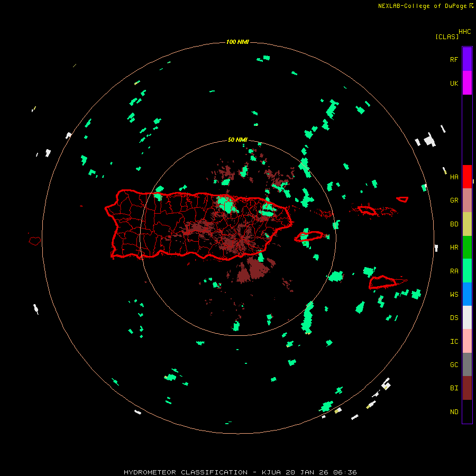Click the RF legend label
Viewport: 476px width, 476px height.
454,59
